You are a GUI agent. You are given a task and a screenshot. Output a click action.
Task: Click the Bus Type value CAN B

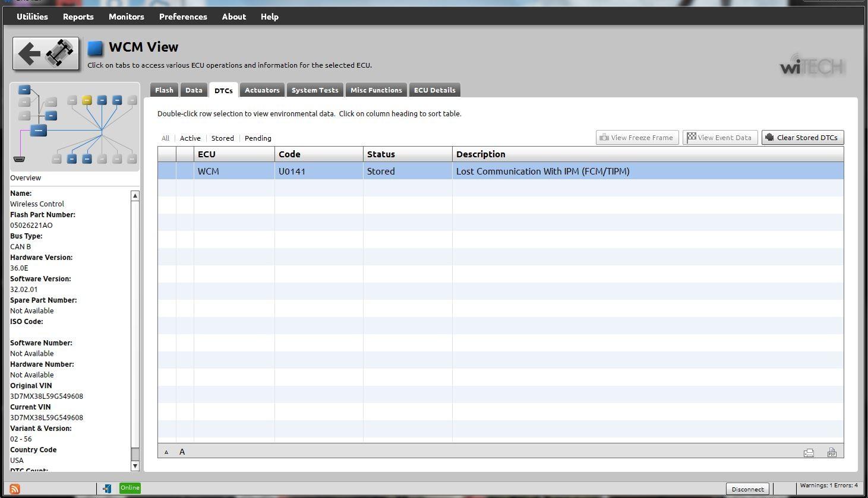click(20, 247)
